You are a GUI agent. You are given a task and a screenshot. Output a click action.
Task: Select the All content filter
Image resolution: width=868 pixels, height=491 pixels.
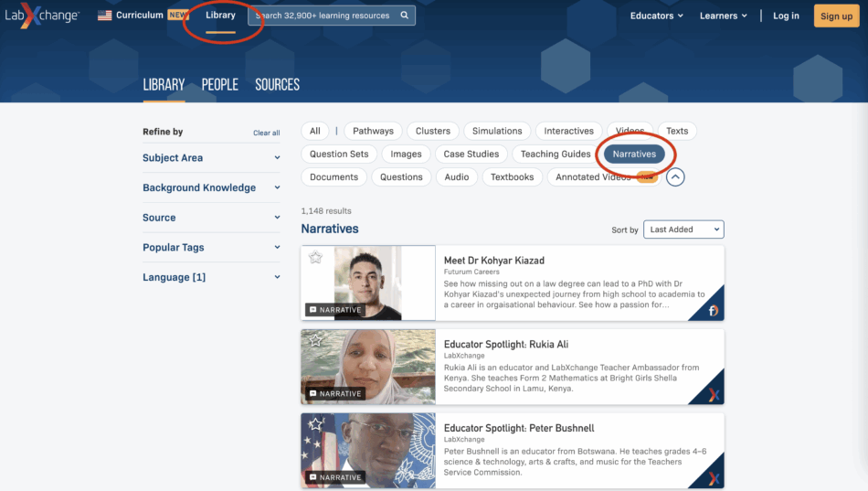[315, 132]
